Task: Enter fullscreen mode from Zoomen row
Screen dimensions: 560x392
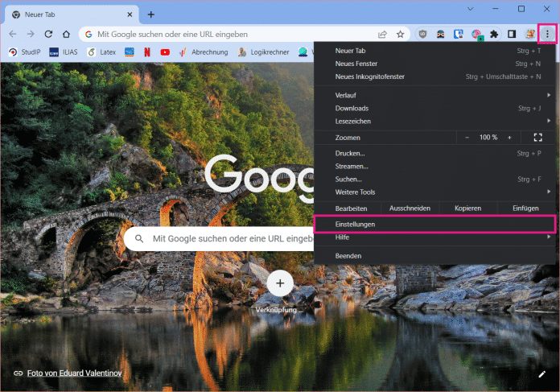Action: point(538,138)
